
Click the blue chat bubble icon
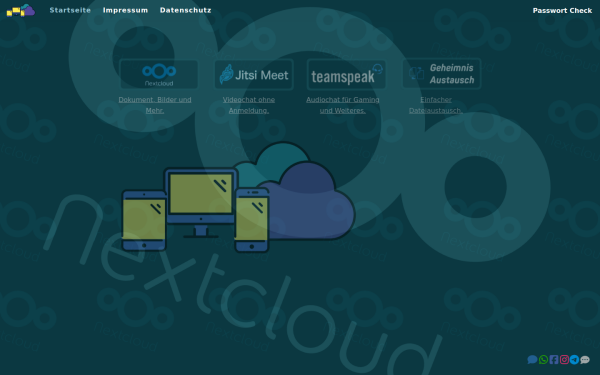coord(532,360)
